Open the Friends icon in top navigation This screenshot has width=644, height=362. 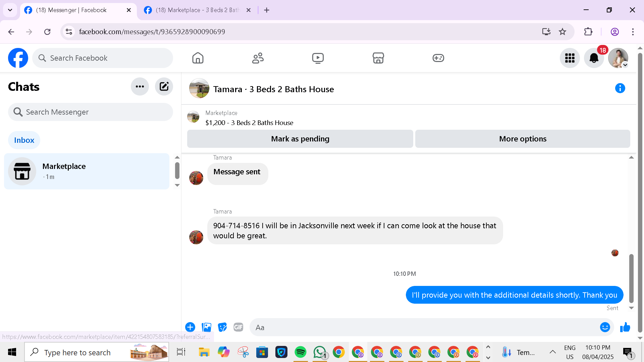258,58
